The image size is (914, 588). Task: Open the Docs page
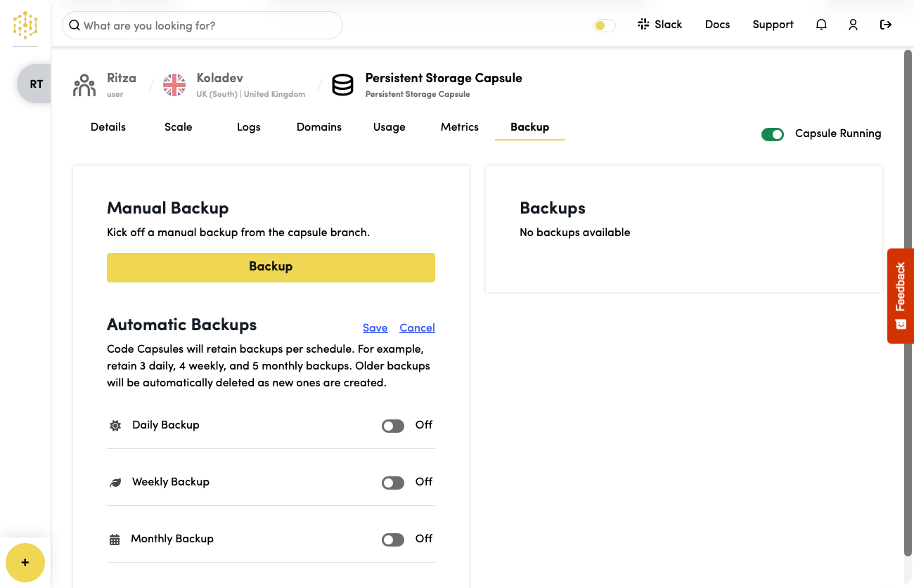coord(717,24)
